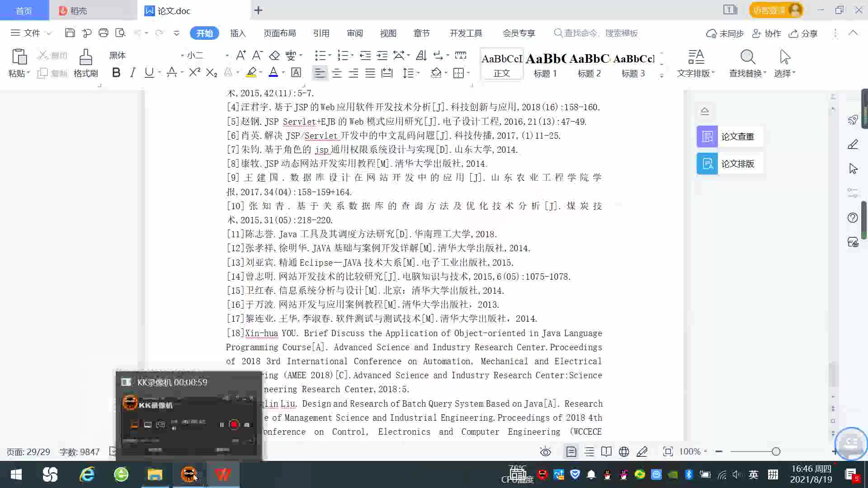This screenshot has width=868, height=488.
Task: Open the font name dropdown (黑体)
Action: [x=182, y=55]
